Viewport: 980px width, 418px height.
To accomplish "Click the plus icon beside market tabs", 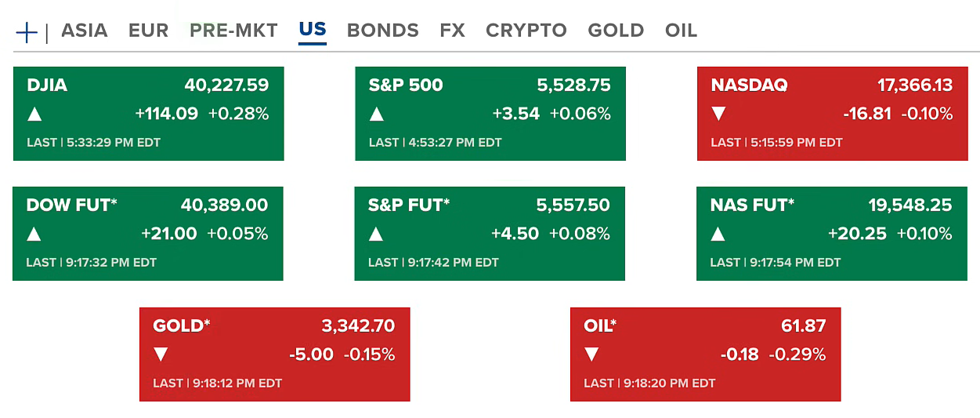I will [x=27, y=32].
